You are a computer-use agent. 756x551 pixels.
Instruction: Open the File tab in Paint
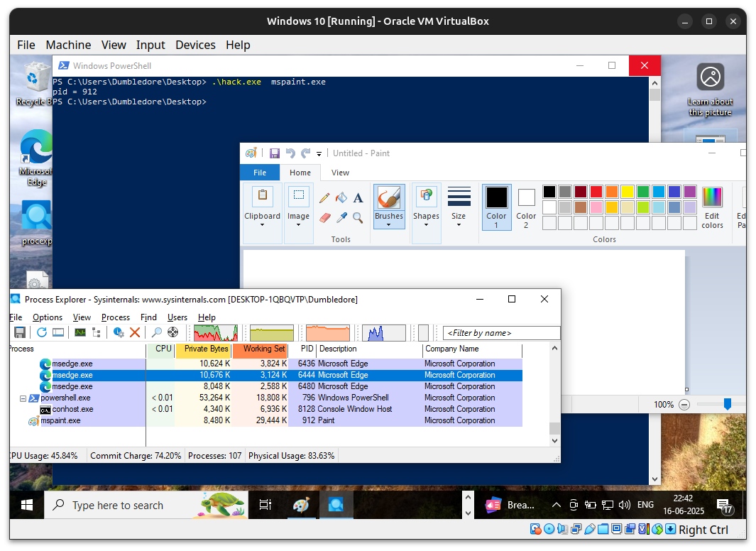(260, 173)
